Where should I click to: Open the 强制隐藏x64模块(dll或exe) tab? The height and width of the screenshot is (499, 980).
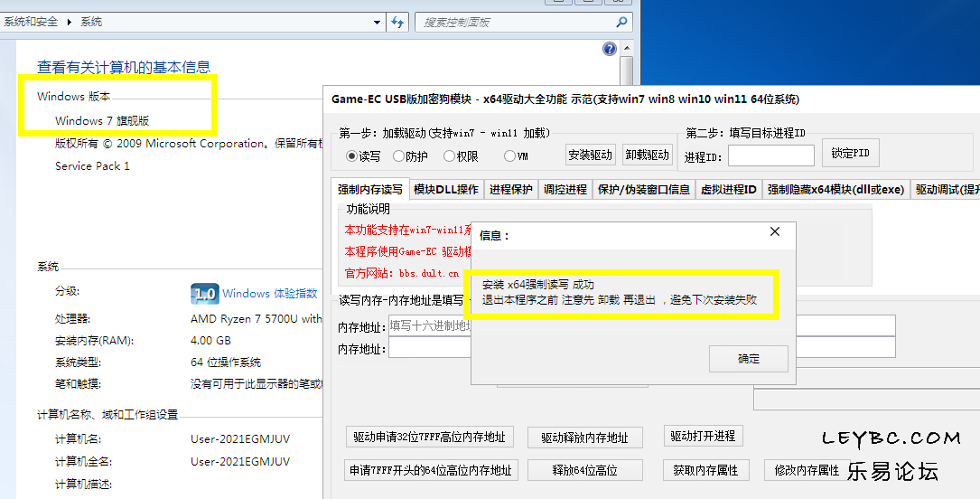(835, 190)
